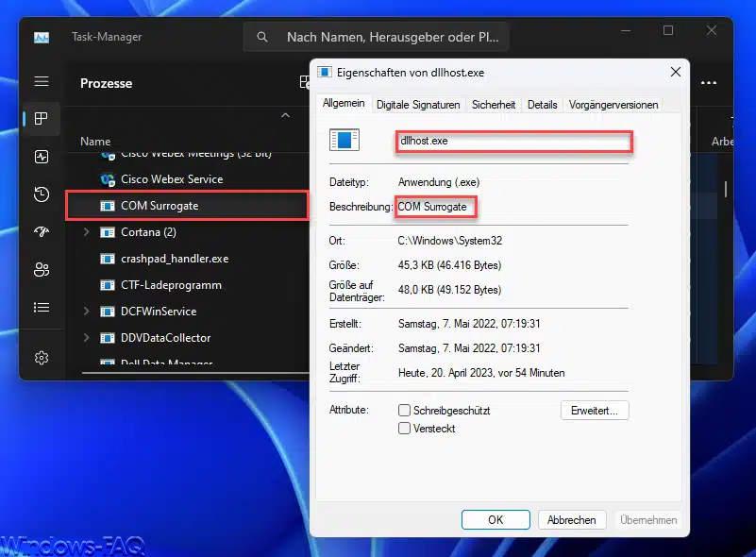Select the Cisco Webex Service row
This screenshot has height=557, width=756.
[x=187, y=179]
